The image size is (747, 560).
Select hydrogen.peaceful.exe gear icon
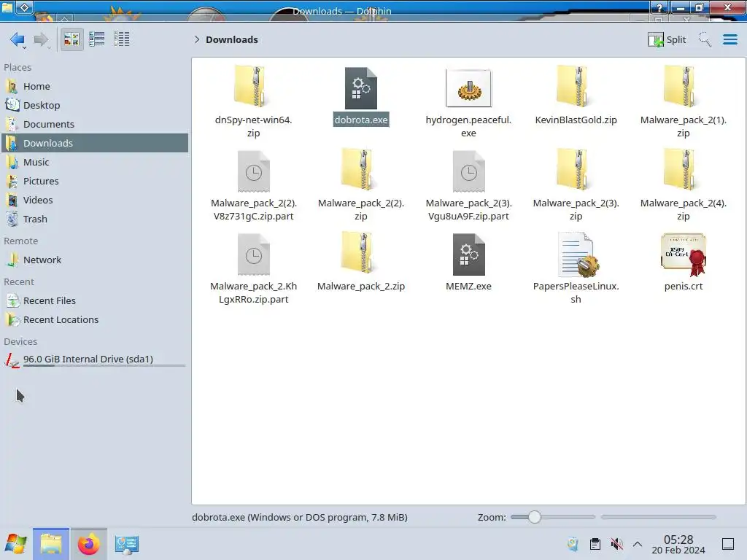[469, 88]
